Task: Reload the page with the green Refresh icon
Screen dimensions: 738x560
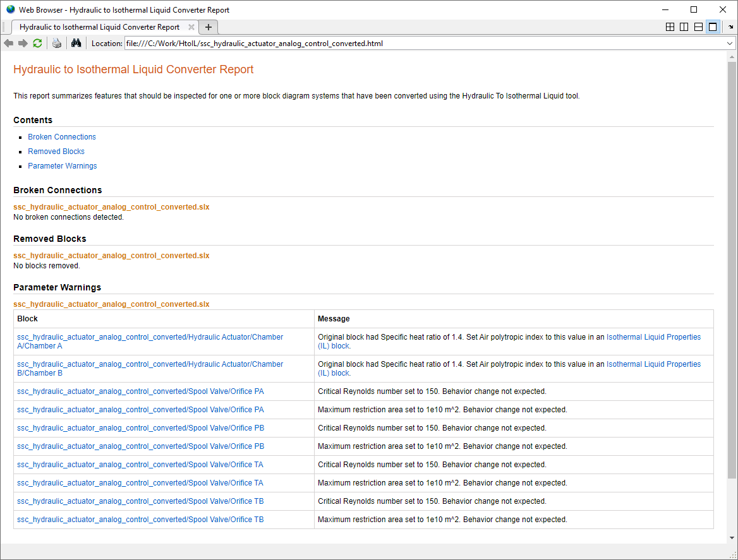Action: click(37, 43)
